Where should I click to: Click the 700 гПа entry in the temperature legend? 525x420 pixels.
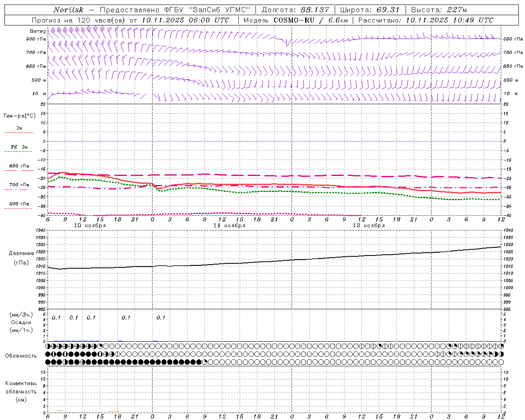pyautogui.click(x=19, y=185)
